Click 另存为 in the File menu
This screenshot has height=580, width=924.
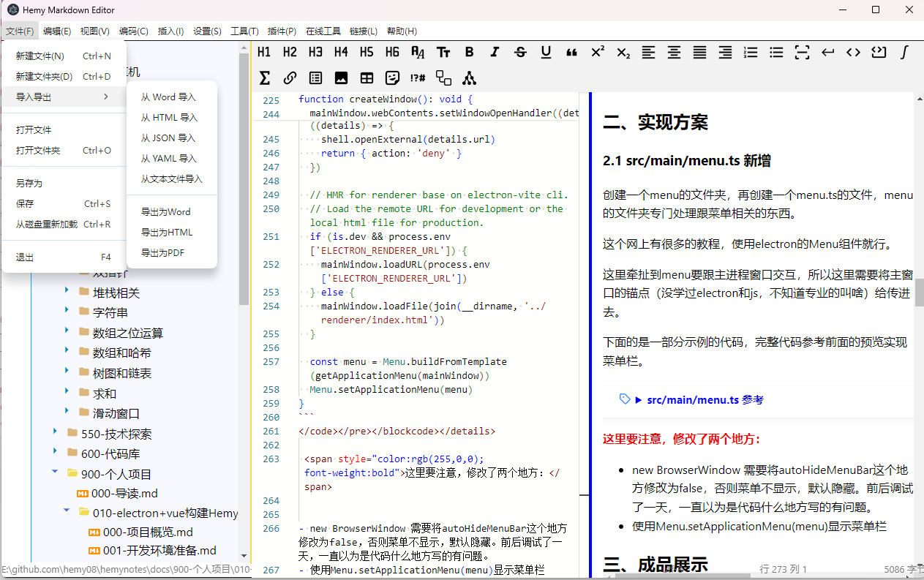click(x=29, y=183)
